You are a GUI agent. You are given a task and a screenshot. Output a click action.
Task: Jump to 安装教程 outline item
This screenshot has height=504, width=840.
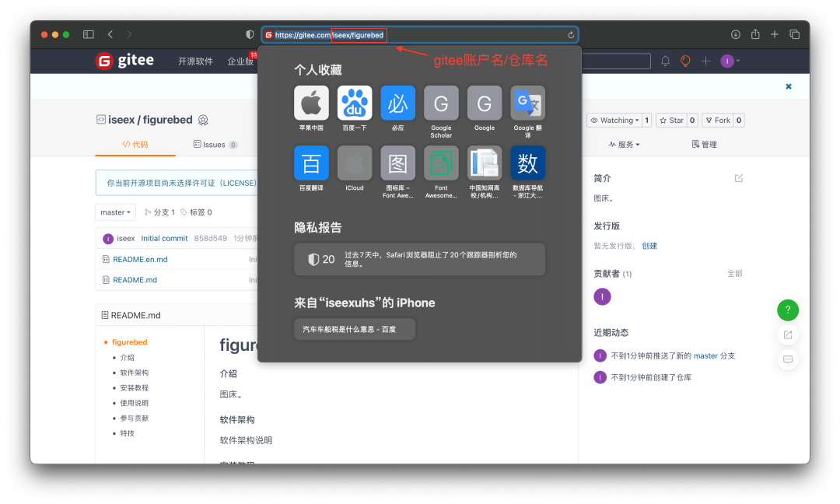[135, 388]
